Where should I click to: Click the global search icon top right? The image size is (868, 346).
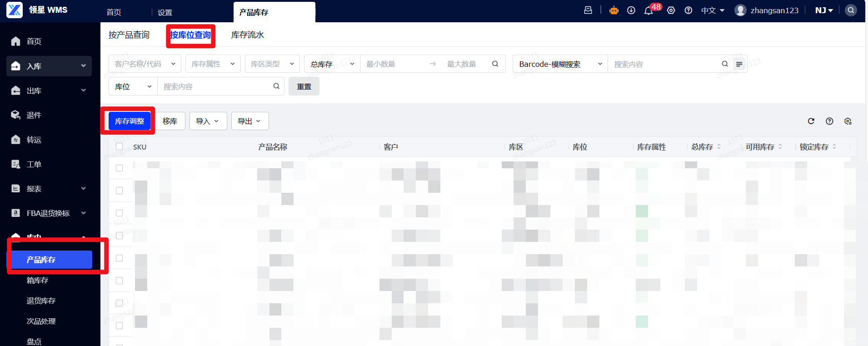tap(851, 10)
